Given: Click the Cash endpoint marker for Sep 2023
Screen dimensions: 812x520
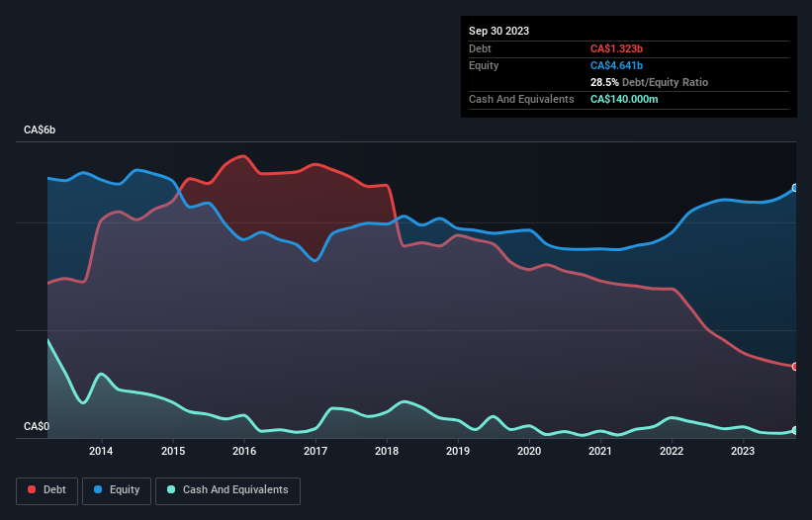Looking at the screenshot, I should (x=795, y=430).
